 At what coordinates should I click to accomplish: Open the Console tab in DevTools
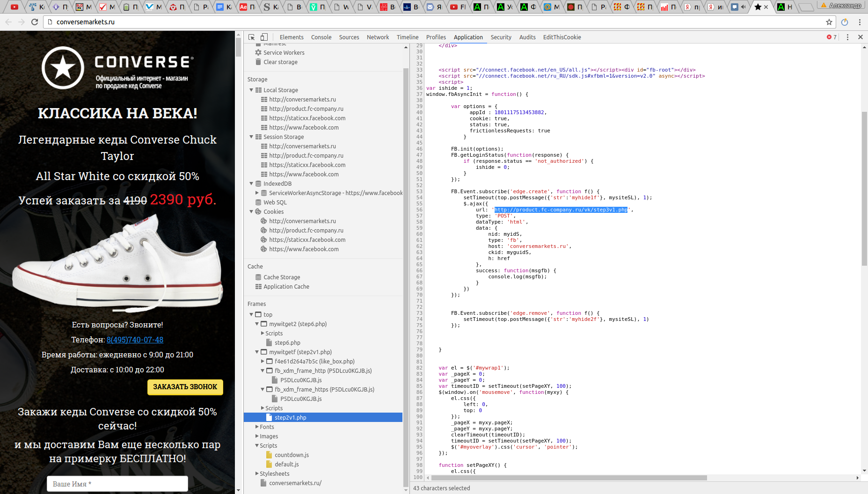coord(321,37)
